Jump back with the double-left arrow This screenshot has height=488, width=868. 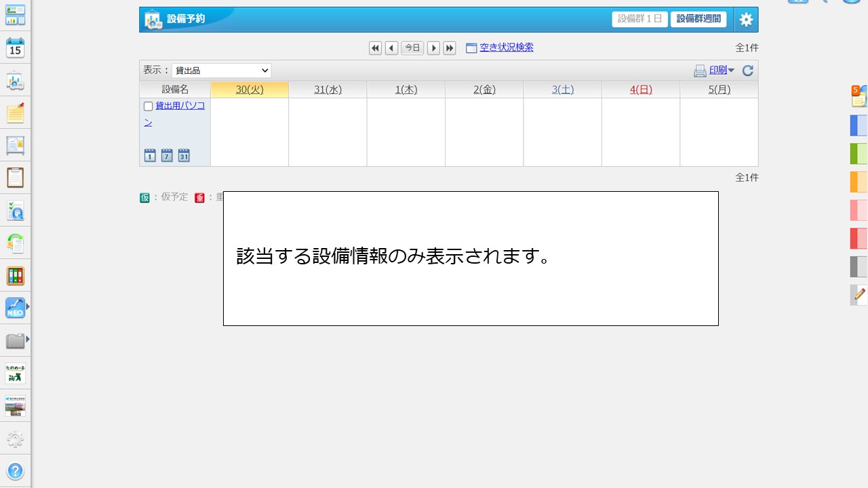(375, 48)
